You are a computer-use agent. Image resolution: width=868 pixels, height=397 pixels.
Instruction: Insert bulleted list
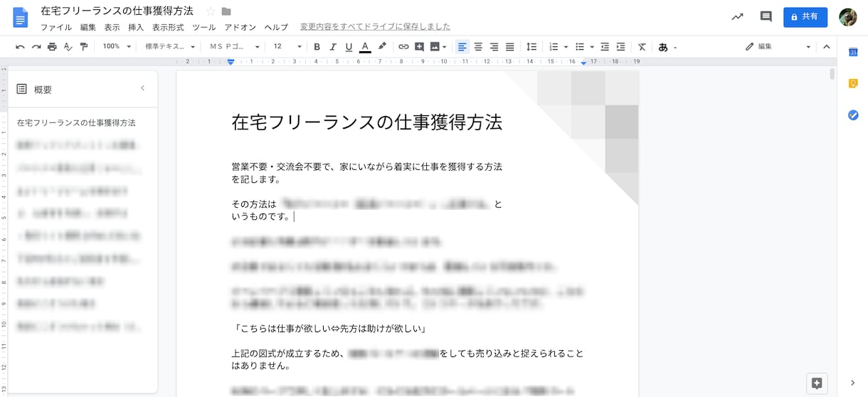(x=580, y=47)
